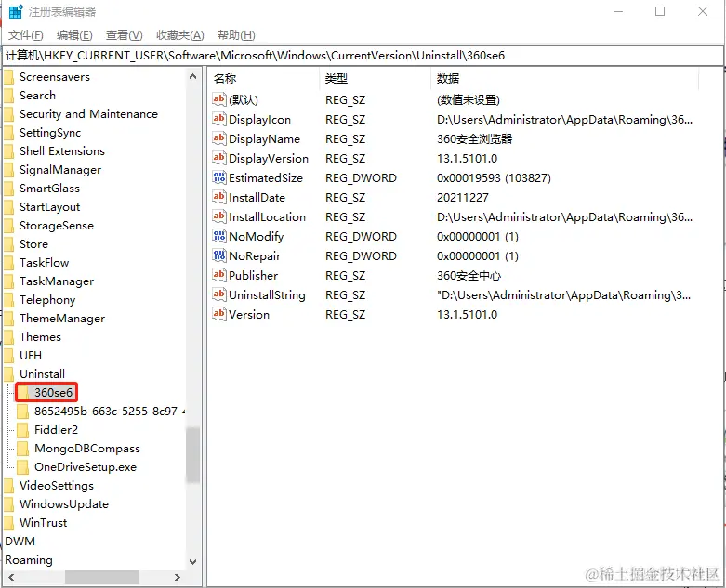The height and width of the screenshot is (588, 726).
Task: Select the SettingSync key
Action: tap(50, 133)
